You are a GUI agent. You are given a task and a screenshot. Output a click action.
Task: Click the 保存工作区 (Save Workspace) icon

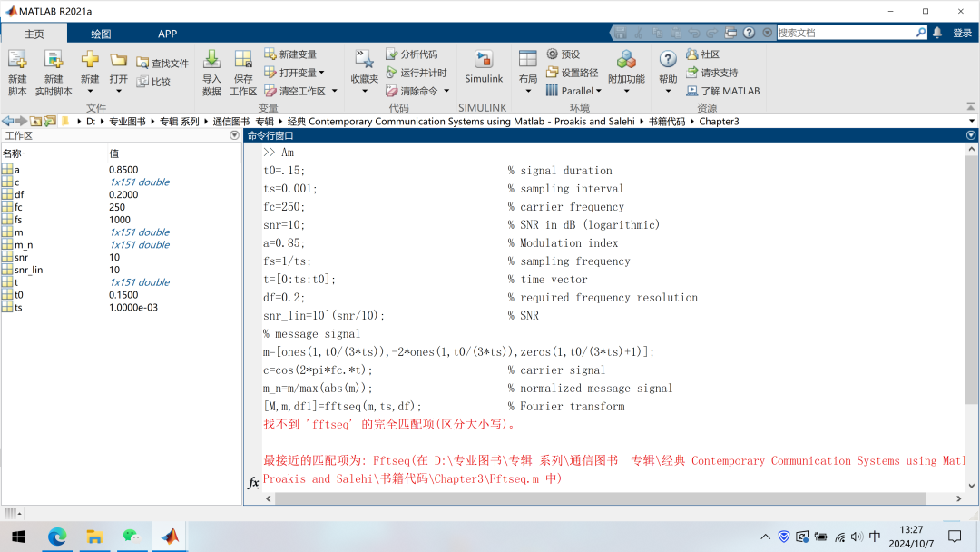tap(242, 60)
